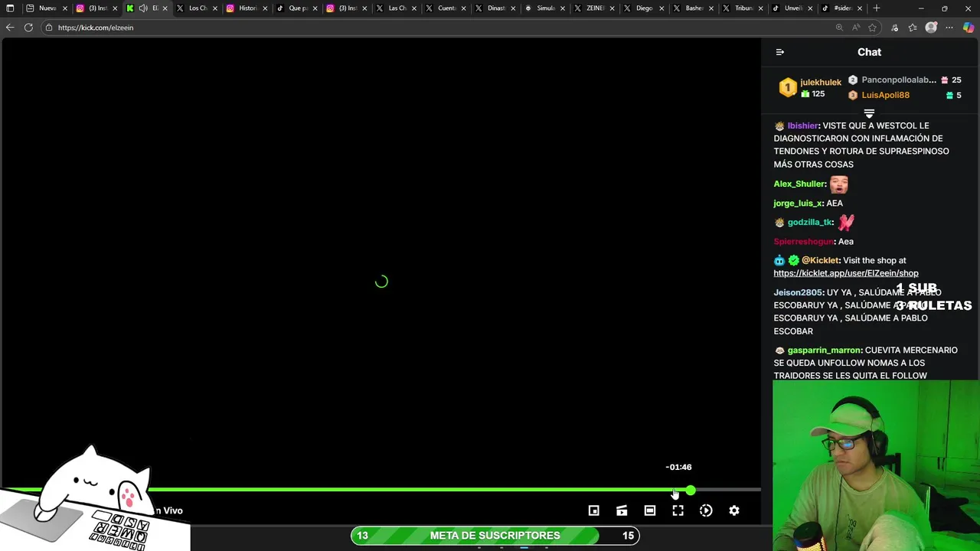Viewport: 980px width, 551px height.
Task: Open a new tab with the plus button
Action: (877, 8)
